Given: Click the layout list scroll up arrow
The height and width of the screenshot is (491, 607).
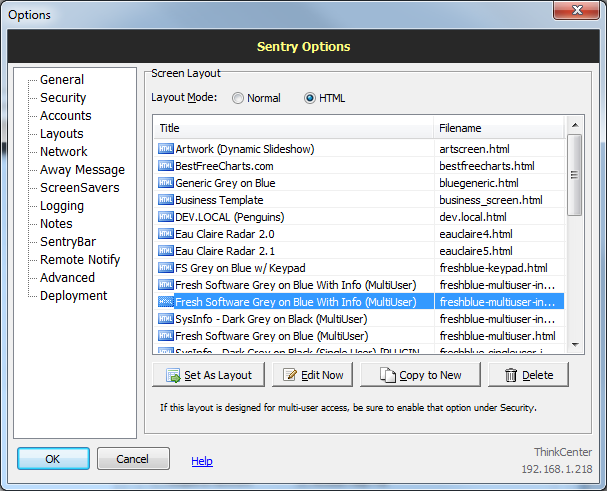Looking at the screenshot, I should tap(575, 125).
